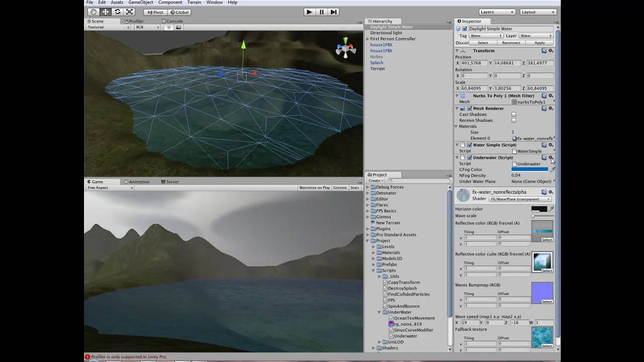This screenshot has width=644, height=362.
Task: Open the Layer dropdown in the Inspector
Action: tap(536, 35)
